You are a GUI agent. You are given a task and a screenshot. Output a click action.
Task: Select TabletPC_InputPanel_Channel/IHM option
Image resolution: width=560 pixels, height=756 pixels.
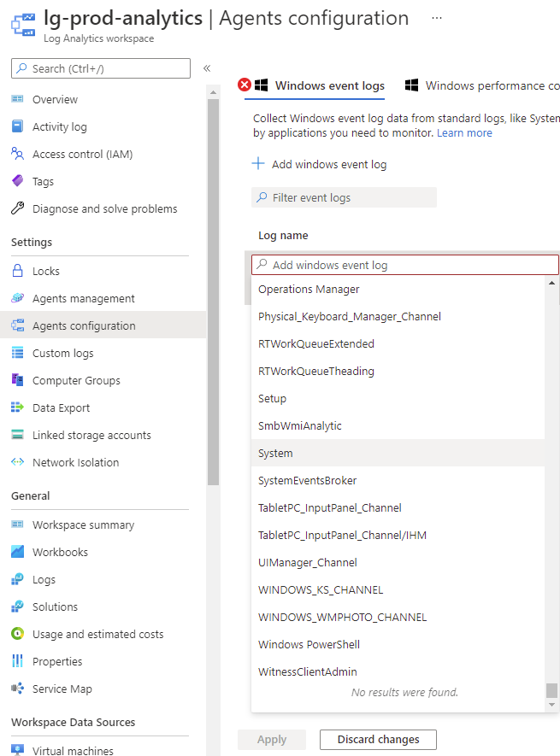point(398,535)
